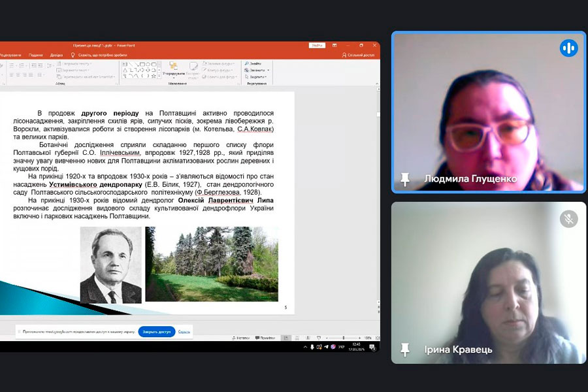This screenshot has width=588, height=392.
Task: Open the Подання ribbon tab
Action: coord(36,55)
